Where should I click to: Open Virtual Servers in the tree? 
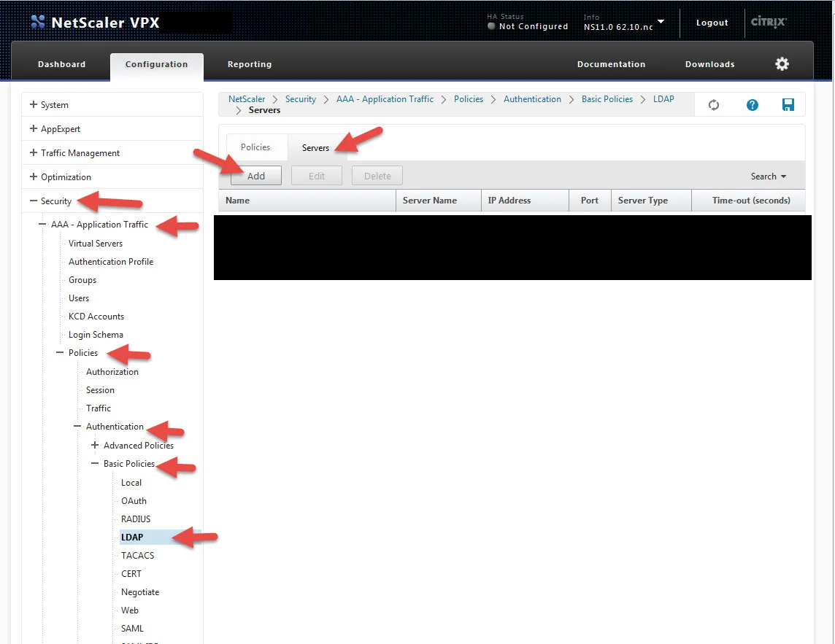(96, 243)
